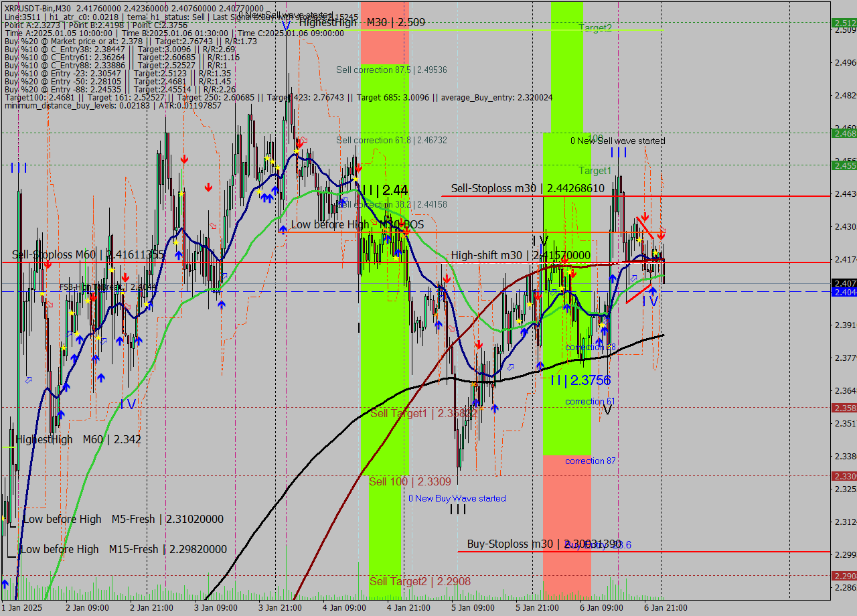857x616 pixels.
Task: Click the "Buy %20 @ Entry -88: 2.24535" line
Action: click(120, 89)
